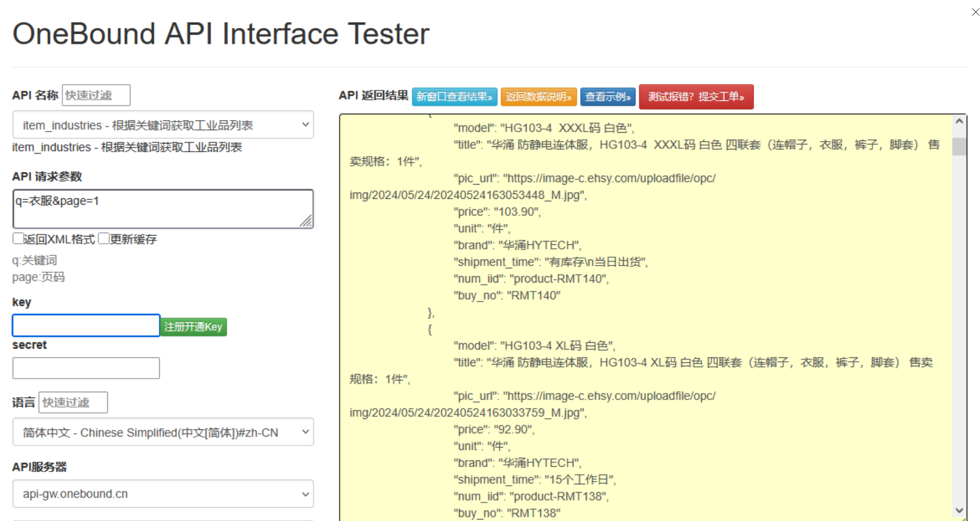Click the "num_iid": "product-RMT140" line

point(531,279)
